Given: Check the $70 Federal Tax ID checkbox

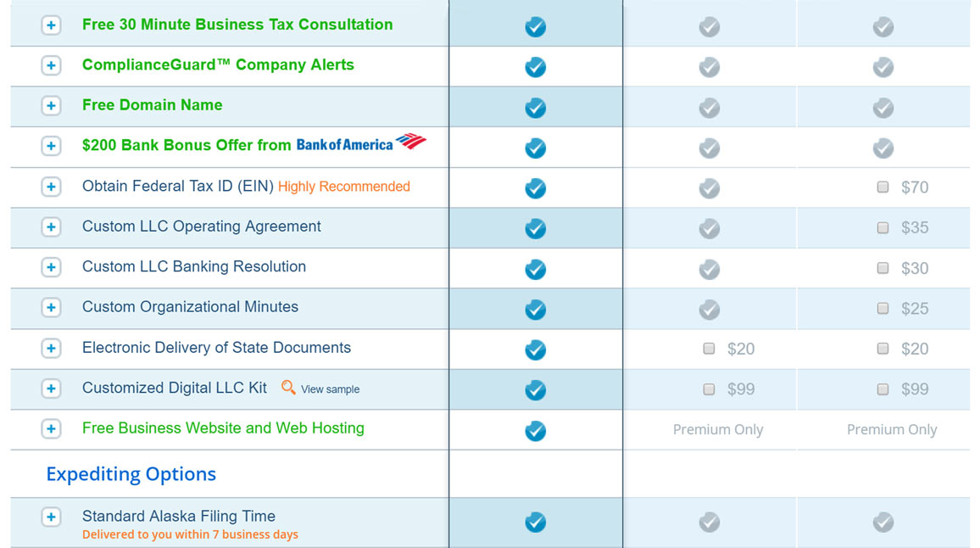Looking at the screenshot, I should point(883,187).
